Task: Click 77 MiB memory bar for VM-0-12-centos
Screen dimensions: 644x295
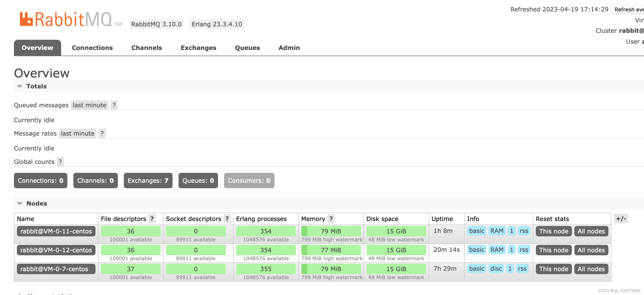Action: click(331, 250)
